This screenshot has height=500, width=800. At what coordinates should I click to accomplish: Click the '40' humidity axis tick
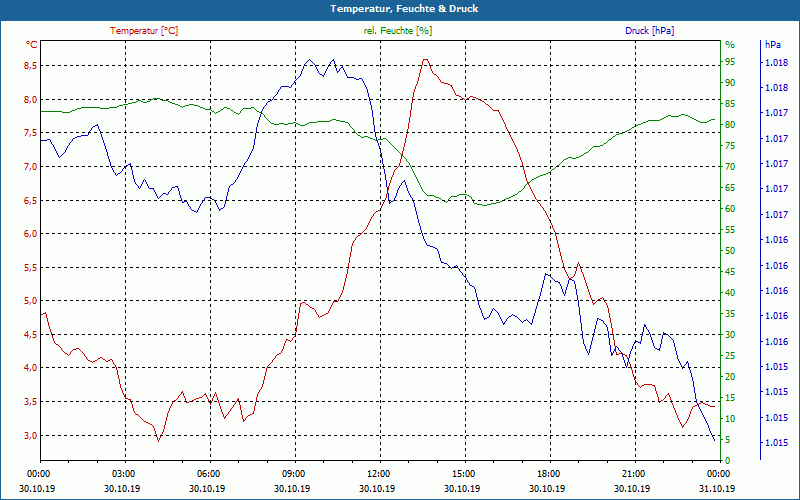coord(730,293)
